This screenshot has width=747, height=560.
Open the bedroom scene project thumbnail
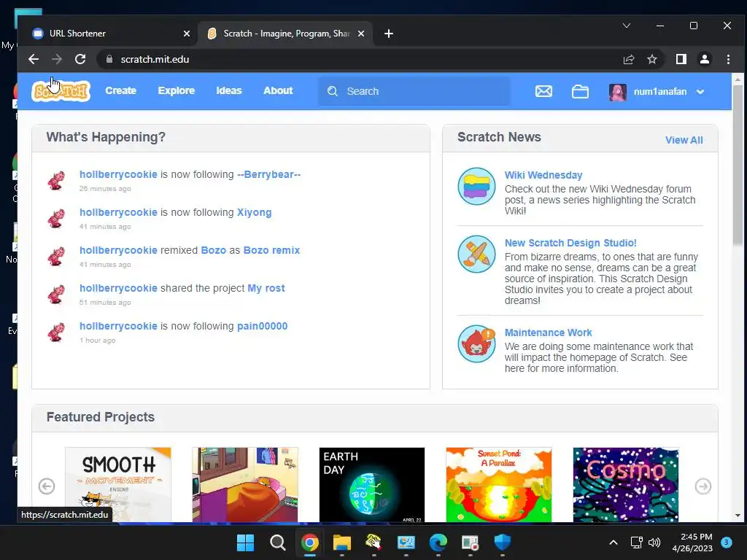[x=245, y=484]
